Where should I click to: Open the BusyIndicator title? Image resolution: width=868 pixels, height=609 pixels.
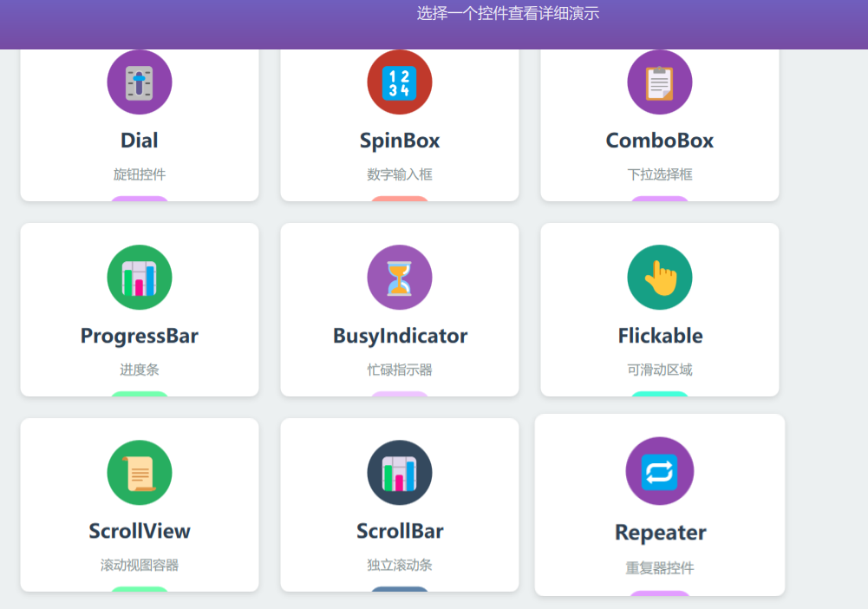click(x=400, y=336)
